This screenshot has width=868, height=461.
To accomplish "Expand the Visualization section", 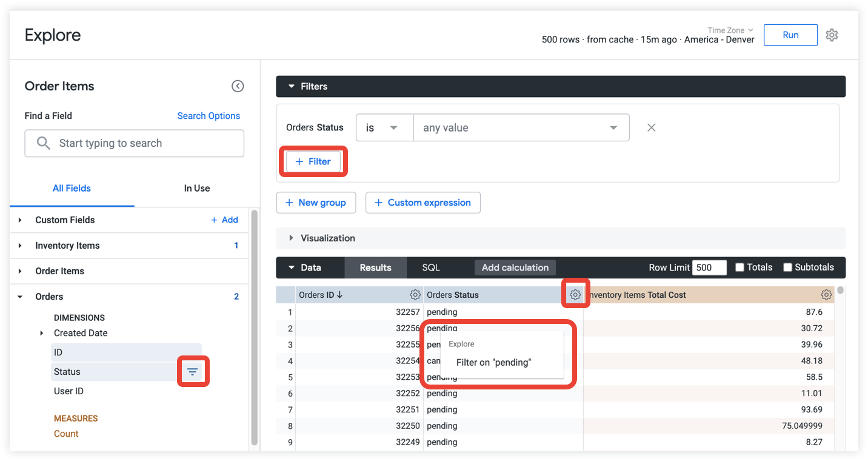I will point(327,238).
